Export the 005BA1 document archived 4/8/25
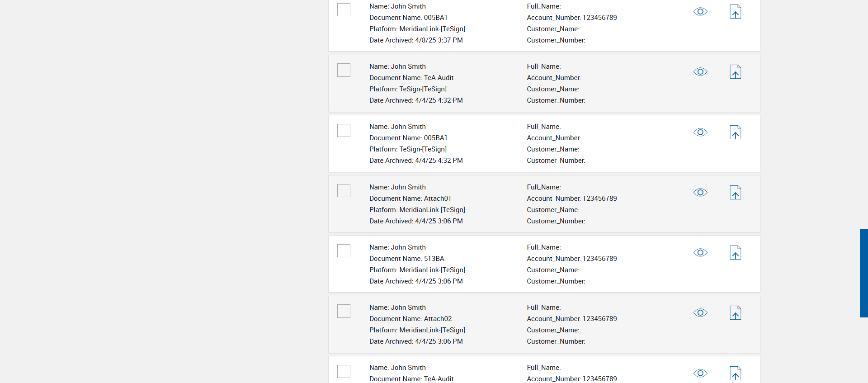Screen dimensions: 868x383 [x=736, y=12]
